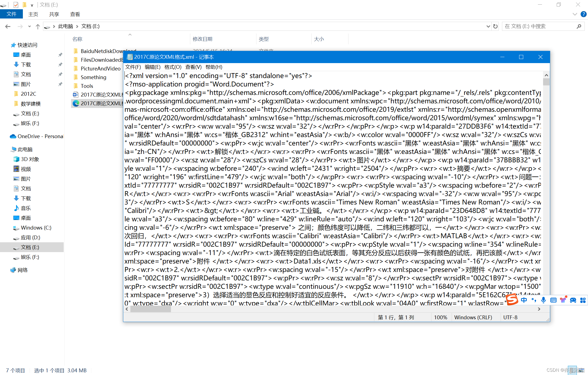Screen dimensions: 588x375
Task: Open pinned 图片 under quick access
Action: (x=26, y=84)
